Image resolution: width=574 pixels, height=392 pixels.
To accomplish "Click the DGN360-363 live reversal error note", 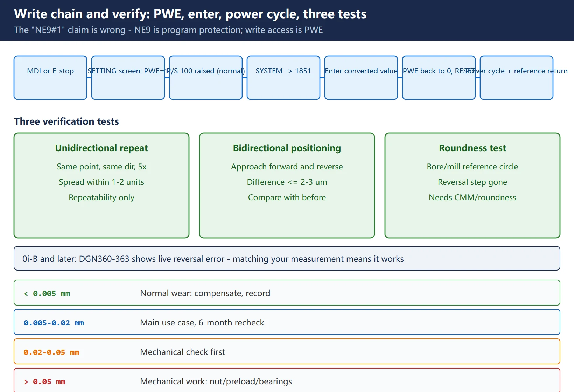I will (287, 258).
